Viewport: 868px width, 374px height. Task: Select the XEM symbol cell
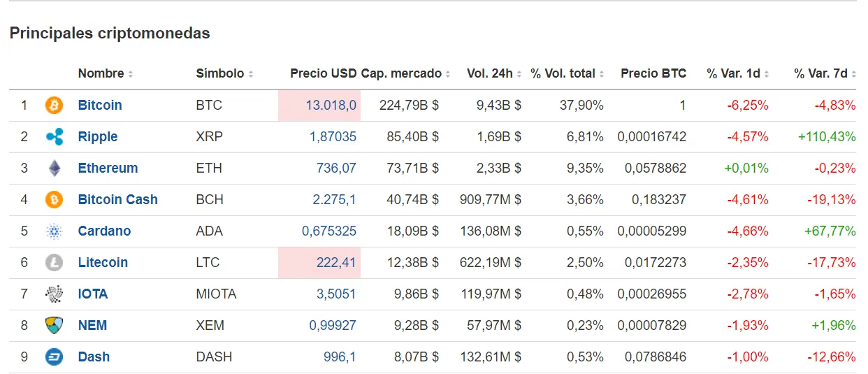point(210,326)
